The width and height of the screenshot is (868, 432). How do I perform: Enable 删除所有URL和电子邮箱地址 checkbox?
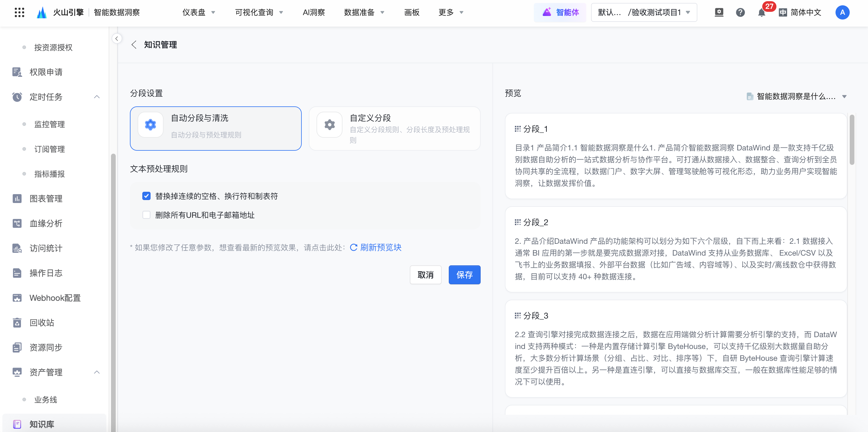[x=146, y=215]
